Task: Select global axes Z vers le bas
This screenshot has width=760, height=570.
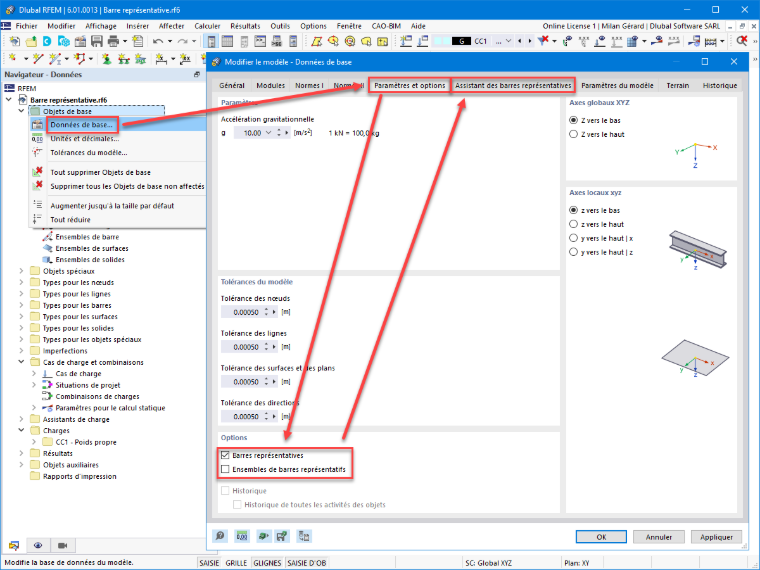Action: (573, 120)
